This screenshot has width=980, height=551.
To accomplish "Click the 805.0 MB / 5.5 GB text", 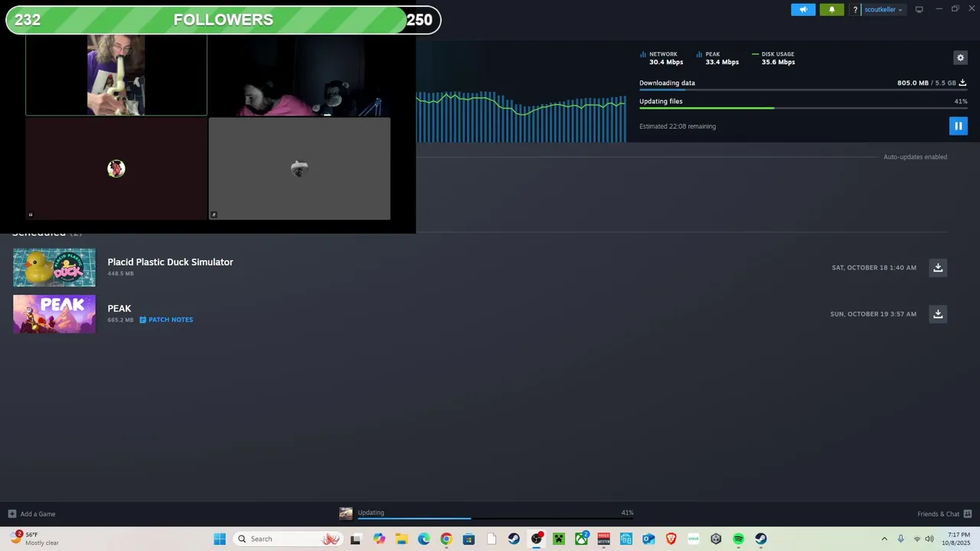I will pos(926,83).
